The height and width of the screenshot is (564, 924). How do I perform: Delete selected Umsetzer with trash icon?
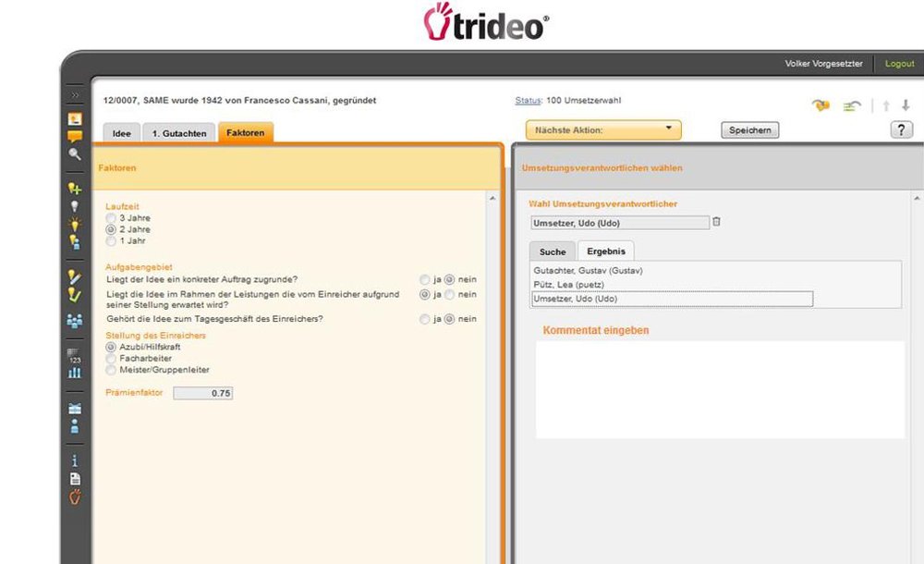[717, 222]
